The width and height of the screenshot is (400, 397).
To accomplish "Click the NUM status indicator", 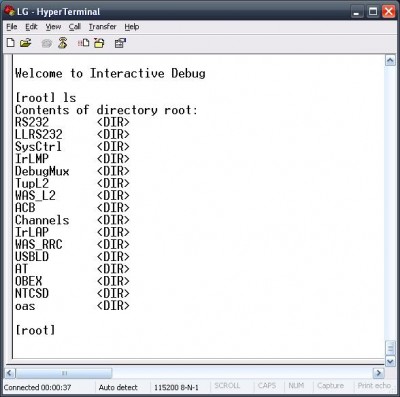I will point(296,386).
